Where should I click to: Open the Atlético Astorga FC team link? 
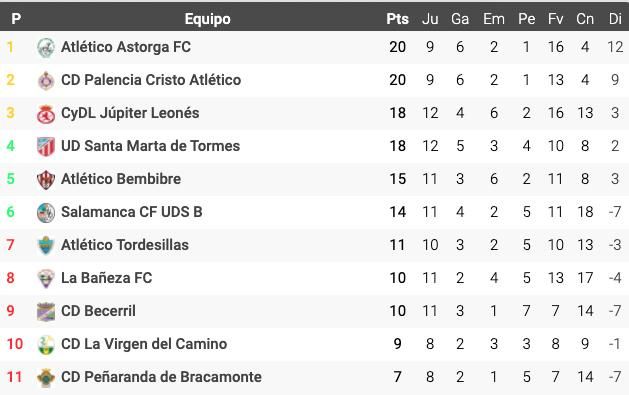pyautogui.click(x=126, y=47)
